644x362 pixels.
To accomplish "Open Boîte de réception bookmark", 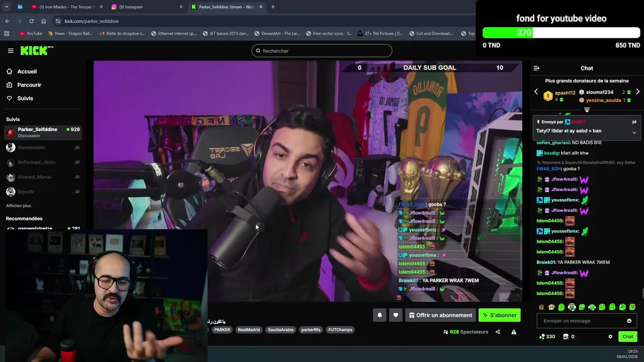I will coord(122,34).
